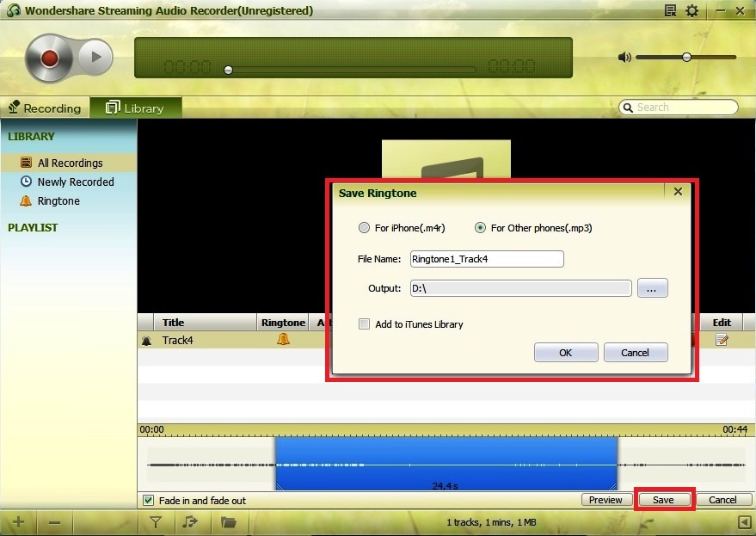Click the Ringtone column header
This screenshot has height=536, width=756.
tap(283, 323)
